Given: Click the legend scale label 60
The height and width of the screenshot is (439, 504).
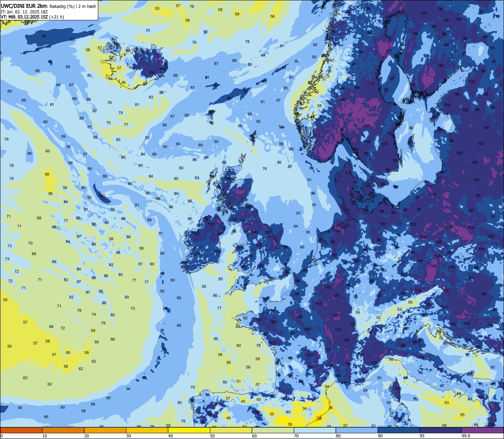Looking at the screenshot, I should point(254,436).
